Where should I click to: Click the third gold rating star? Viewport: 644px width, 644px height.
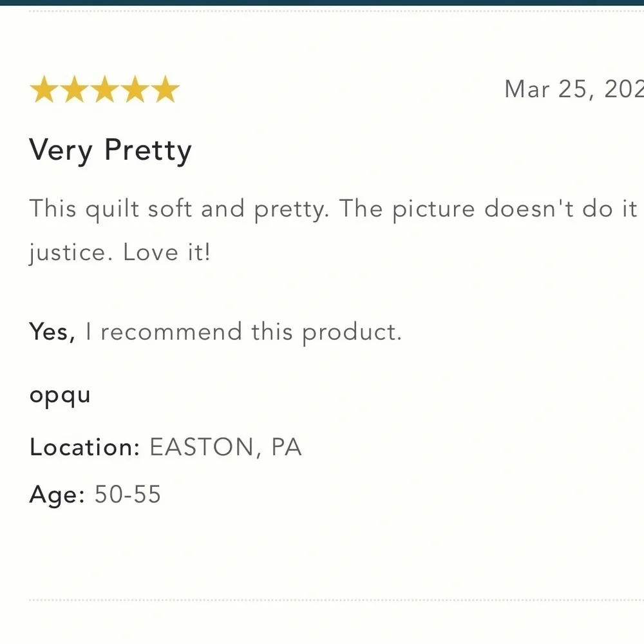(x=105, y=89)
